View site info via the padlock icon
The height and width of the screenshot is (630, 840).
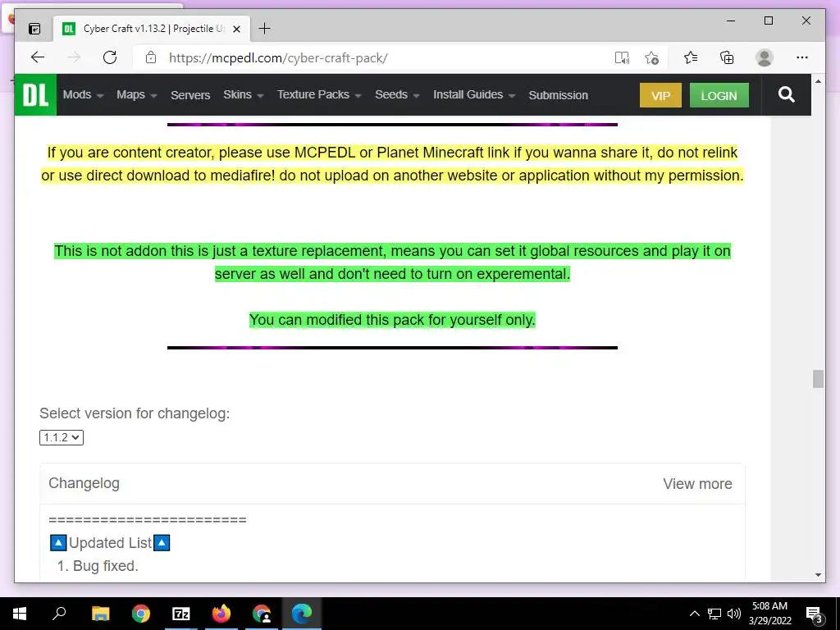click(151, 57)
